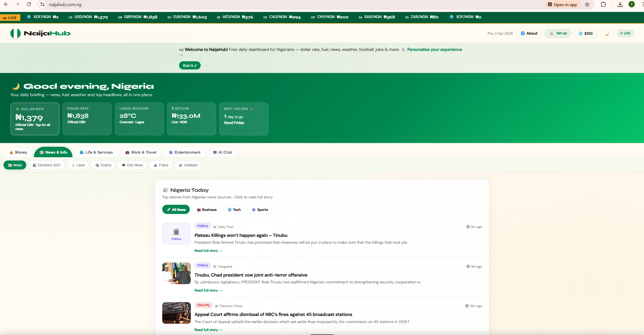Image resolution: width=644 pixels, height=335 pixels.
Task: Switch to the News & Info tab
Action: (53, 152)
